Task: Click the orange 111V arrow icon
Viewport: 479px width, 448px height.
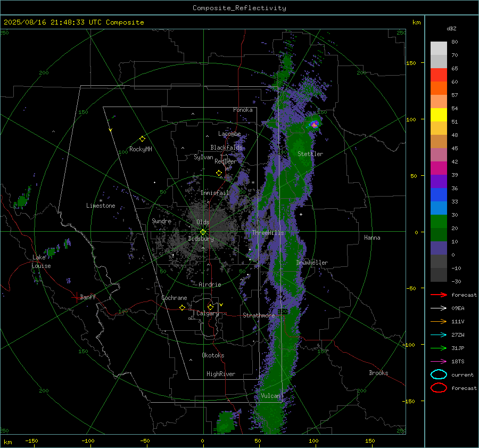Action: click(x=439, y=321)
